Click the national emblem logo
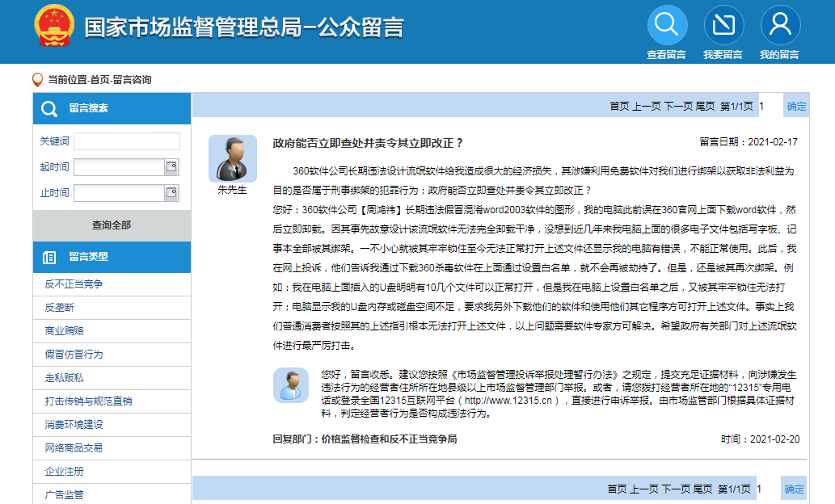835x504 pixels. tap(54, 26)
